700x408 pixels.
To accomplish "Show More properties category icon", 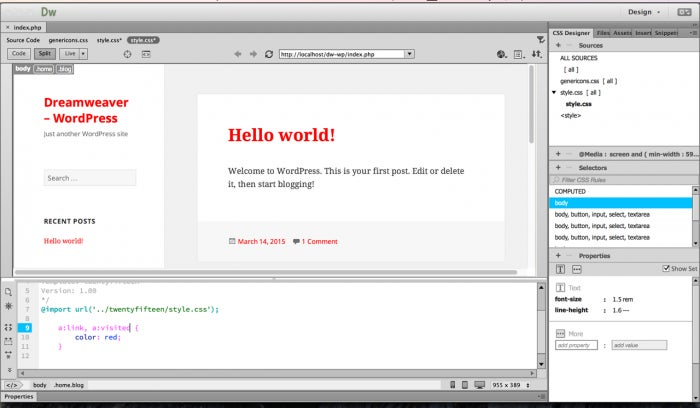I will [x=577, y=269].
